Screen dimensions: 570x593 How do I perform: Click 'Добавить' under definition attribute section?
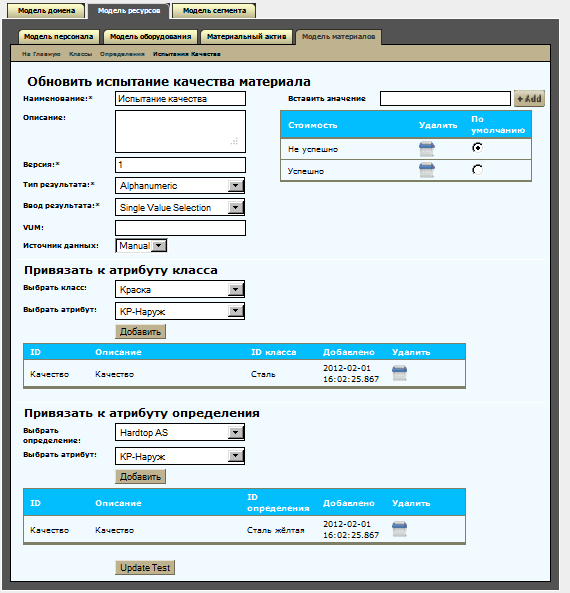[140, 477]
